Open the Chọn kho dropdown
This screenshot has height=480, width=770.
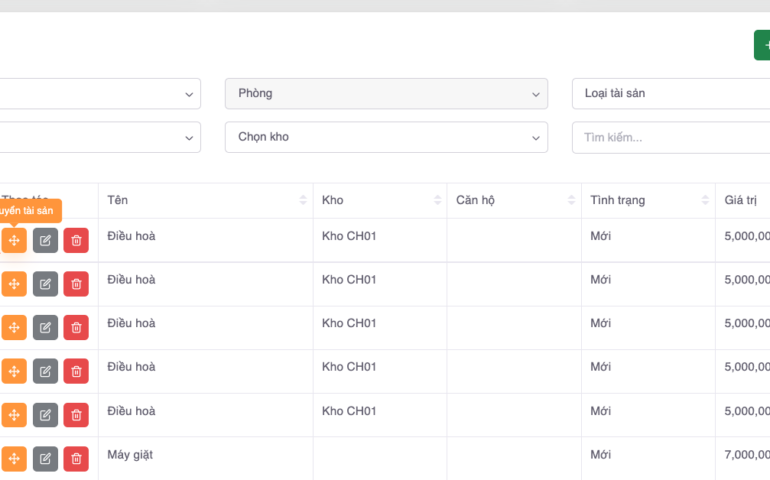386,137
